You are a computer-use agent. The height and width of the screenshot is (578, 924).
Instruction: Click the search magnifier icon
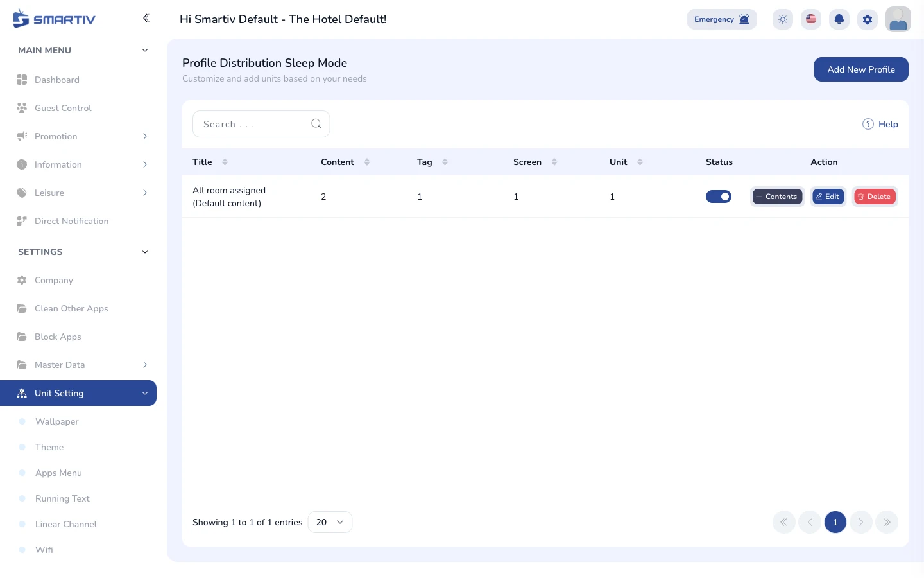pos(316,124)
